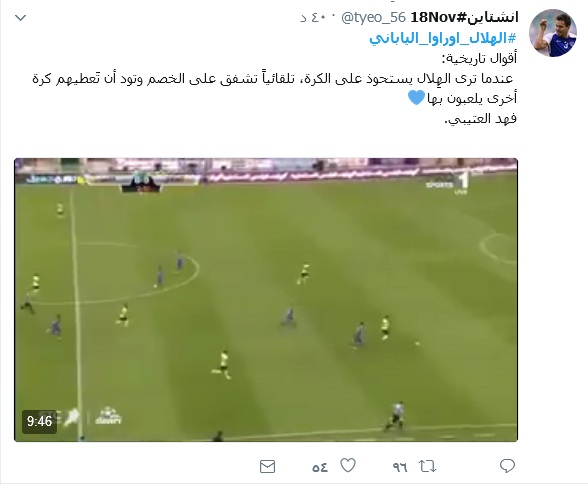Click the watermark logo beside video timer
Screen dimensions: 588x485
click(x=108, y=416)
